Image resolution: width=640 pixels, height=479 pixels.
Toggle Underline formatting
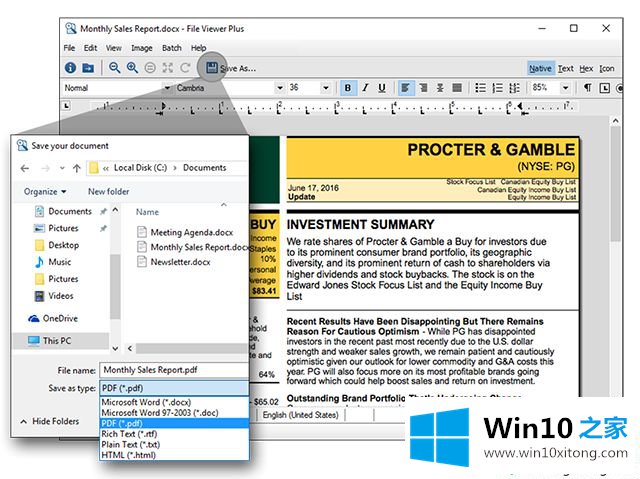[382, 88]
